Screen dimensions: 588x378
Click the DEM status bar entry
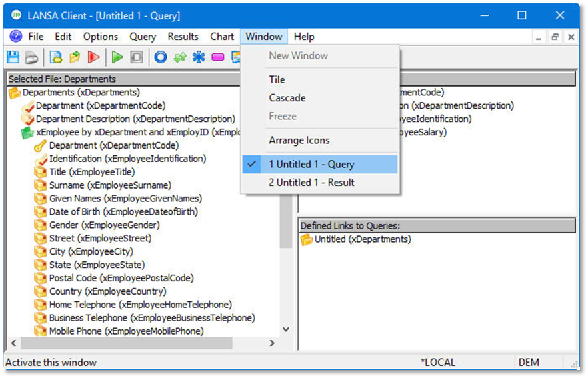(529, 363)
